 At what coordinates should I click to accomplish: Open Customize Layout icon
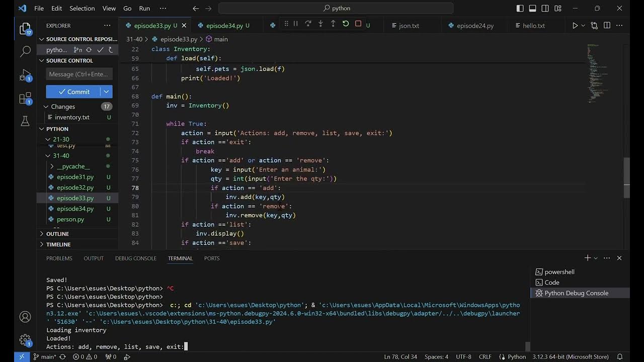point(558,9)
